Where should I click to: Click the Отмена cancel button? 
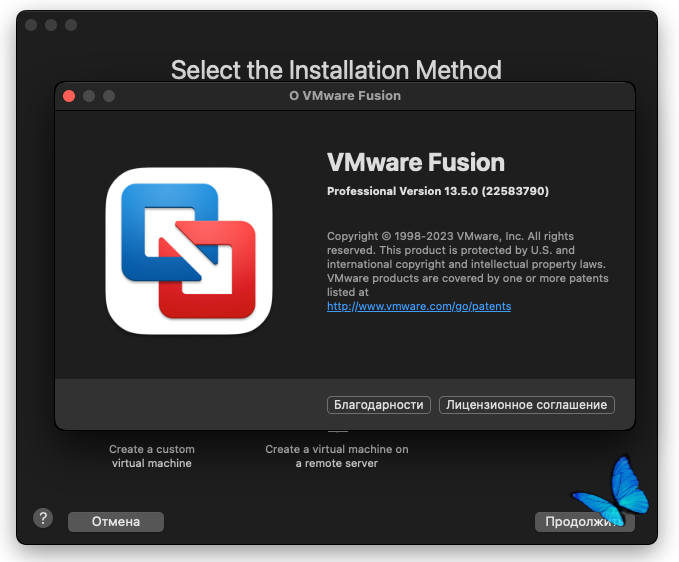[x=116, y=522]
